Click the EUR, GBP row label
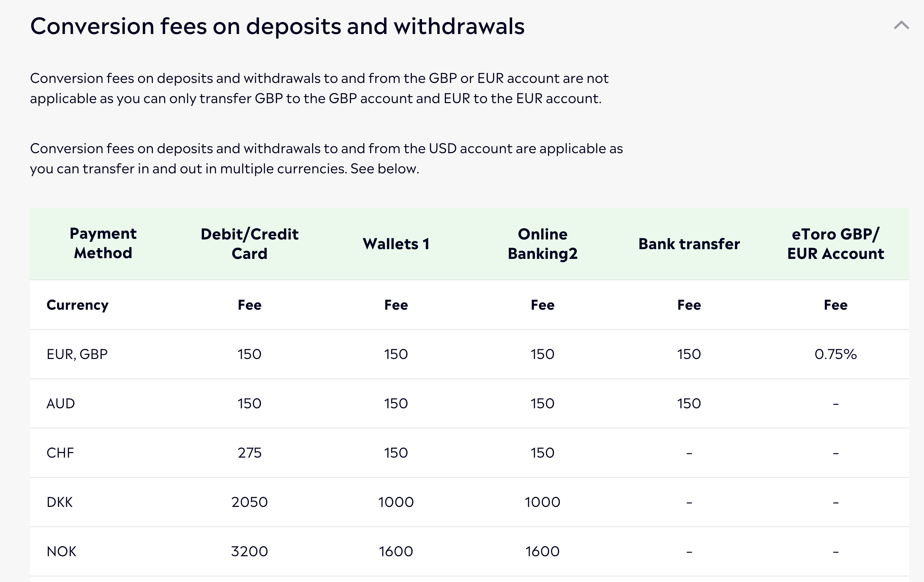 point(77,354)
